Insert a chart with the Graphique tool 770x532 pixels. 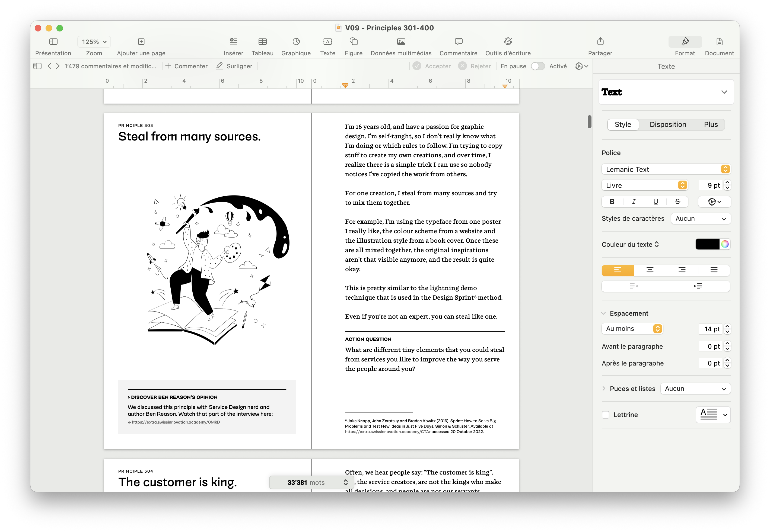pyautogui.click(x=296, y=46)
